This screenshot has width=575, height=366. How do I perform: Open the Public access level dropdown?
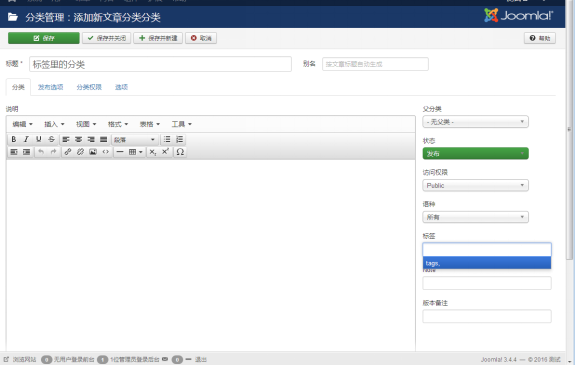[475, 186]
